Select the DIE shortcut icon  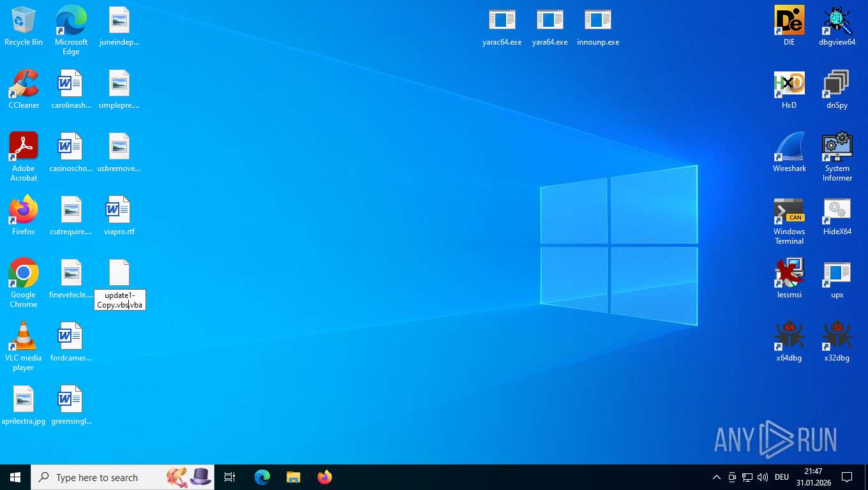[789, 27]
